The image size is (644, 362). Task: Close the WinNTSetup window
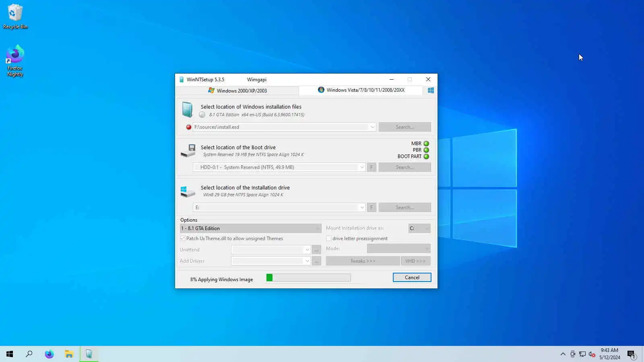[x=428, y=80]
